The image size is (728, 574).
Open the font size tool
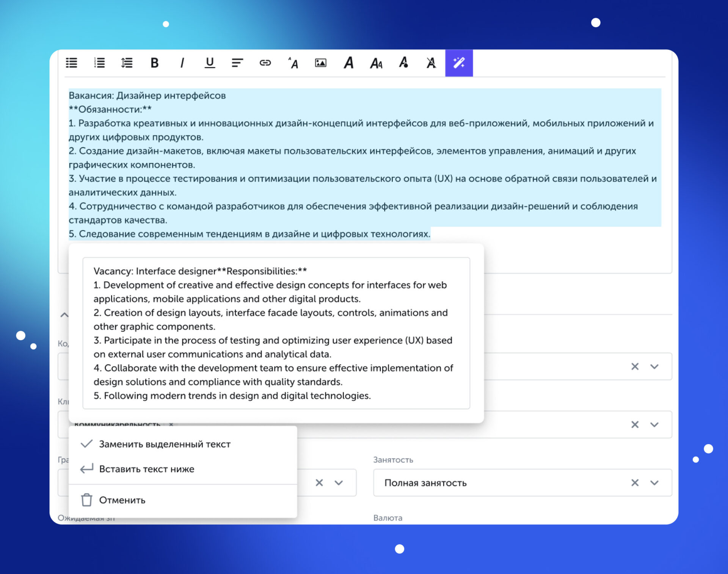293,63
